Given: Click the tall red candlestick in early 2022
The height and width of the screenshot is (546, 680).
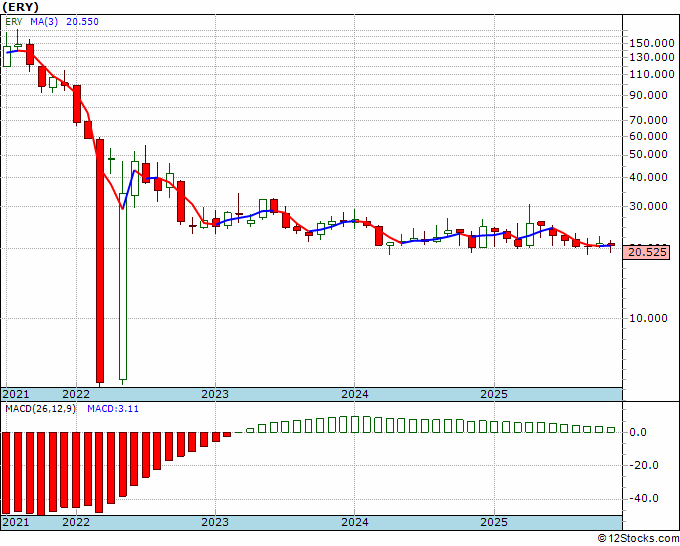Looking at the screenshot, I should [x=100, y=261].
